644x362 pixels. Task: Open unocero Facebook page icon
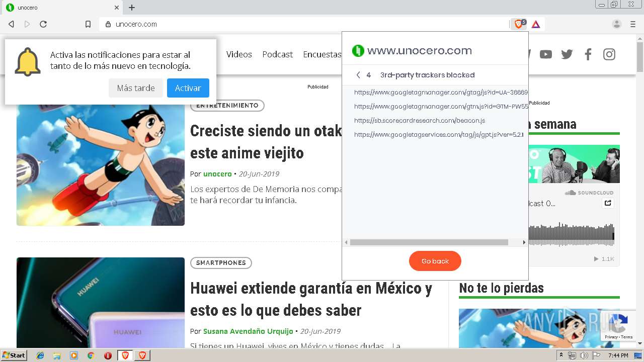588,54
